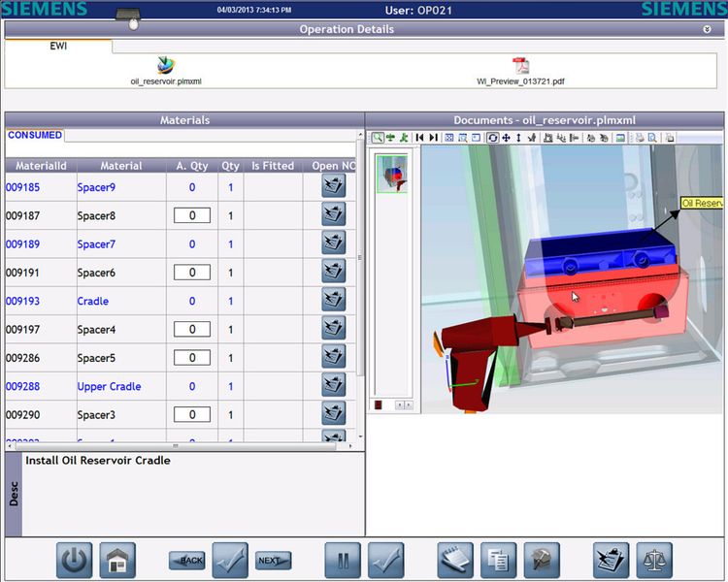Open NC for Spacer6 row
728x582 pixels.
pos(333,271)
